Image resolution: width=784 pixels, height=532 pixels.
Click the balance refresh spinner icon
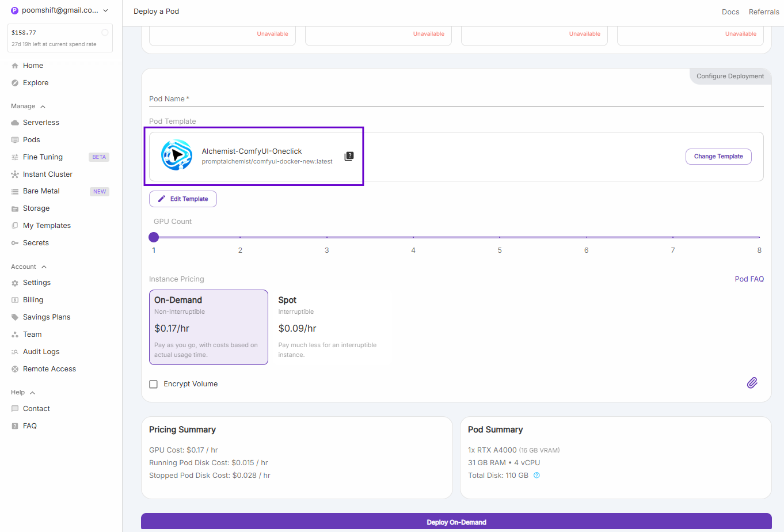click(105, 33)
